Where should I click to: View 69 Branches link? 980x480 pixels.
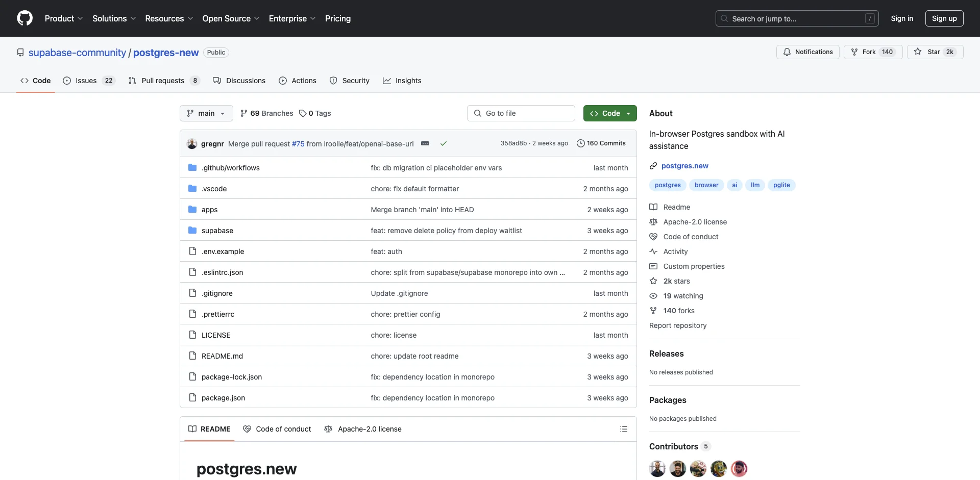(266, 113)
